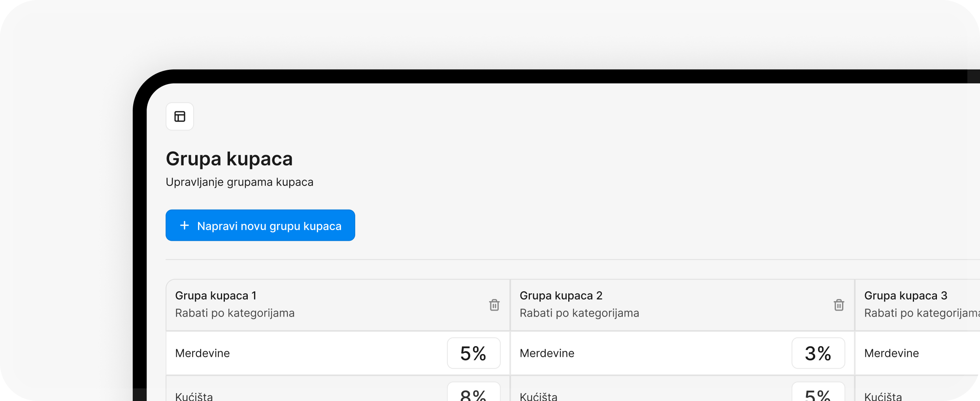This screenshot has width=980, height=401.
Task: Click Kućišta label in Grupa kupaca 1
Action: tap(194, 396)
